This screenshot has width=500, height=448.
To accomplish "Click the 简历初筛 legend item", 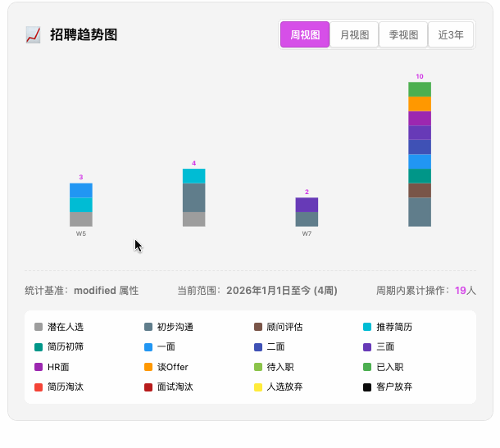I will (x=59, y=346).
